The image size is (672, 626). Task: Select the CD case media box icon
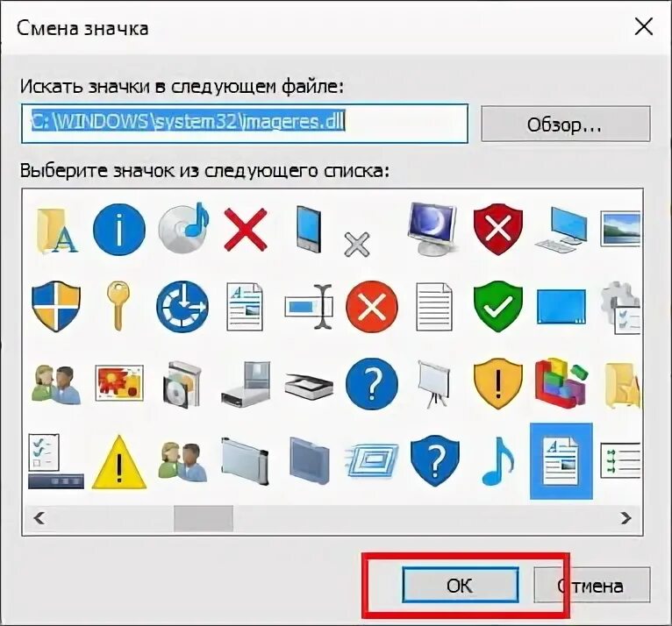pos(182,384)
